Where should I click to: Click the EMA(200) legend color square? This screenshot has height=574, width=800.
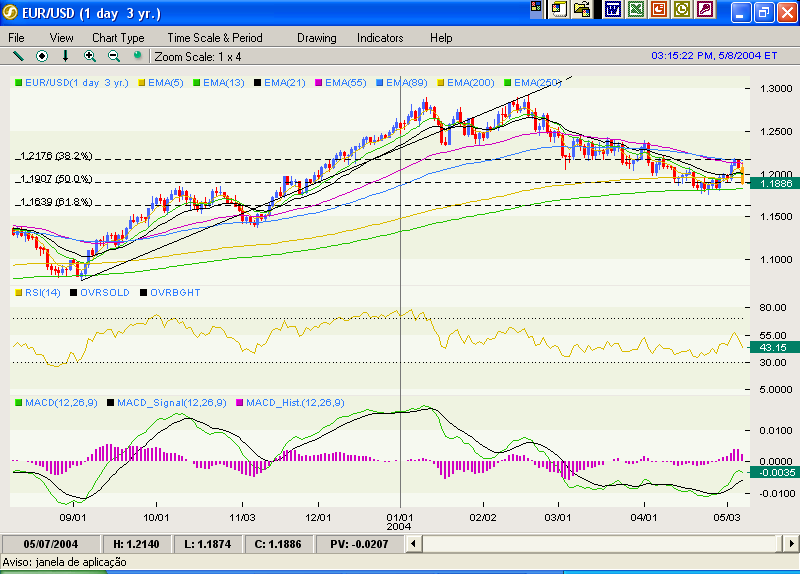[441, 83]
